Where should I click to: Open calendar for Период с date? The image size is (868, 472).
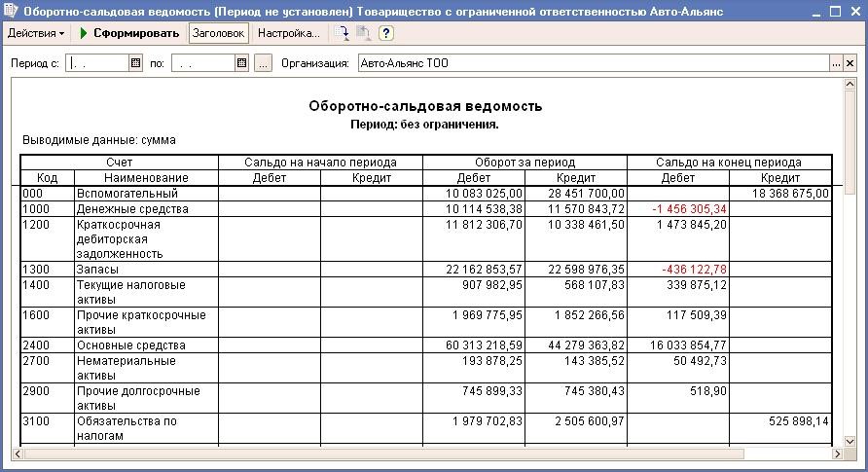tap(136, 63)
